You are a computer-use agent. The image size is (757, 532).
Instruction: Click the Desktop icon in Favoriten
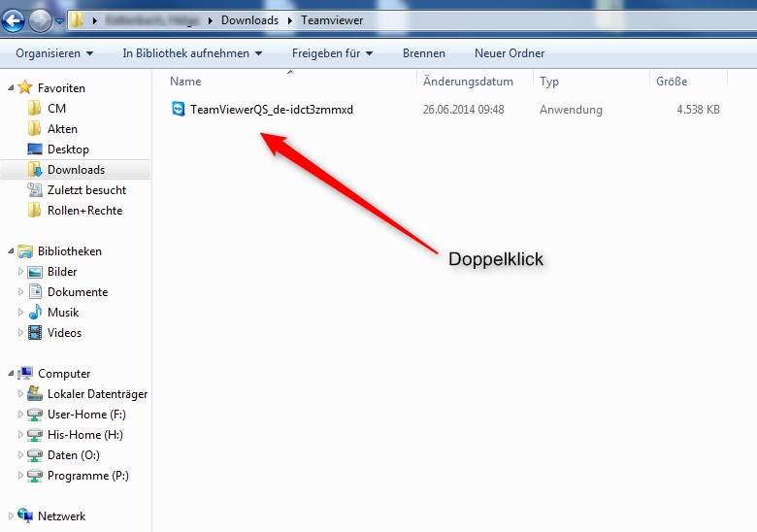coord(35,150)
